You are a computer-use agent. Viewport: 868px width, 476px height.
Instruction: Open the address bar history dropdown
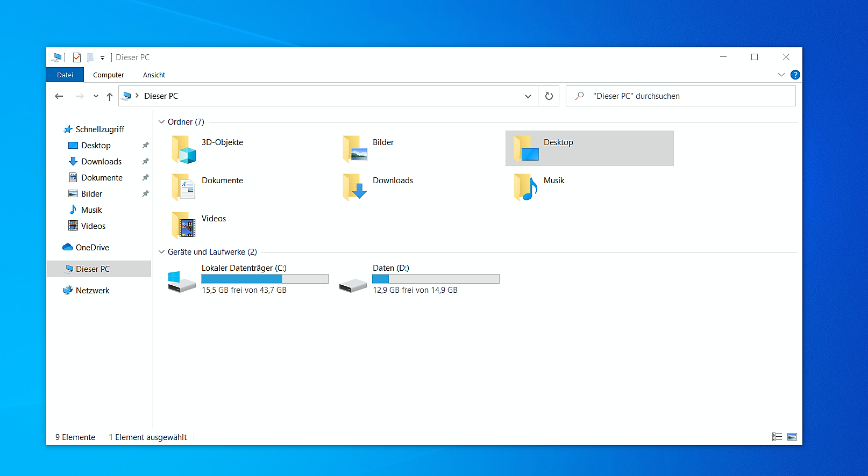click(x=528, y=97)
